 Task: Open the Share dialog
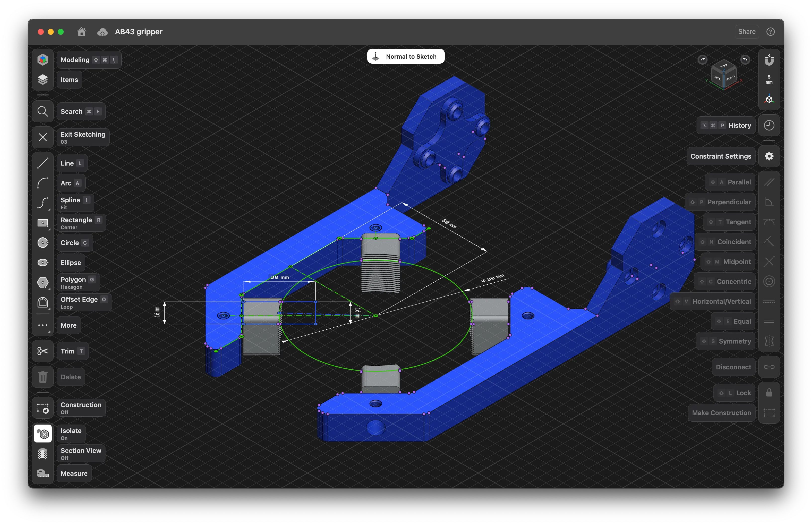coord(747,31)
